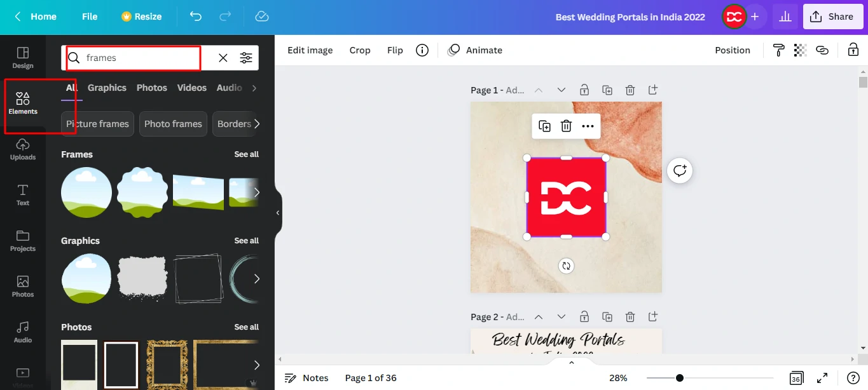Viewport: 868px width, 390px height.
Task: Open the Uploads sidebar panel
Action: [x=23, y=149]
